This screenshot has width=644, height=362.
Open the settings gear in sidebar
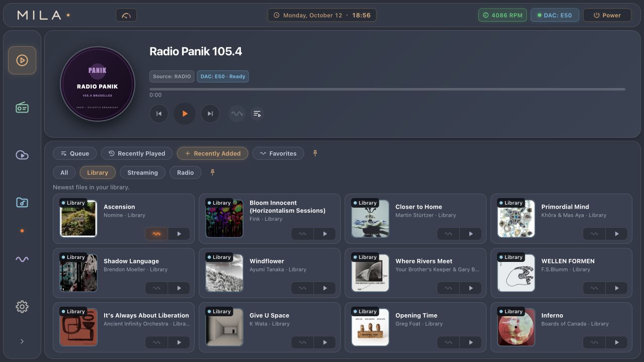(x=22, y=307)
